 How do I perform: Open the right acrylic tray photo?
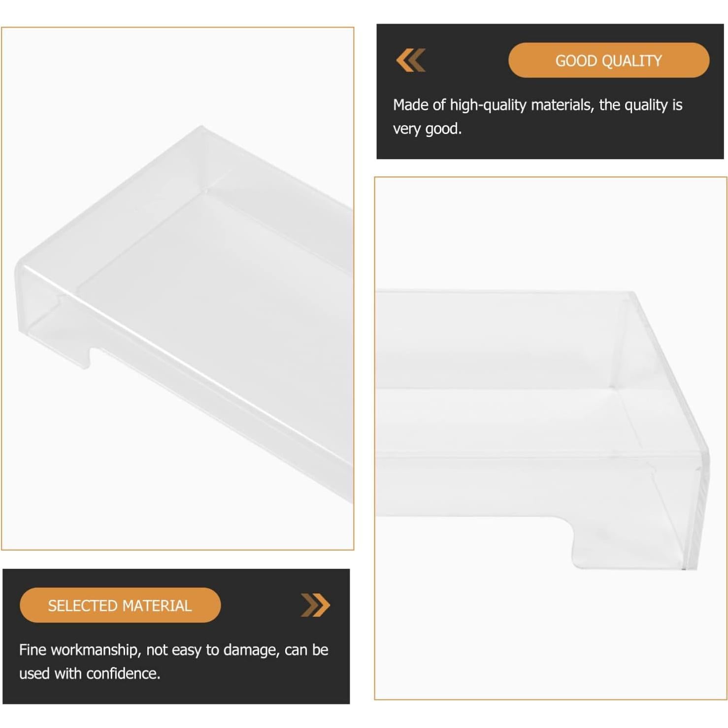pyautogui.click(x=551, y=438)
